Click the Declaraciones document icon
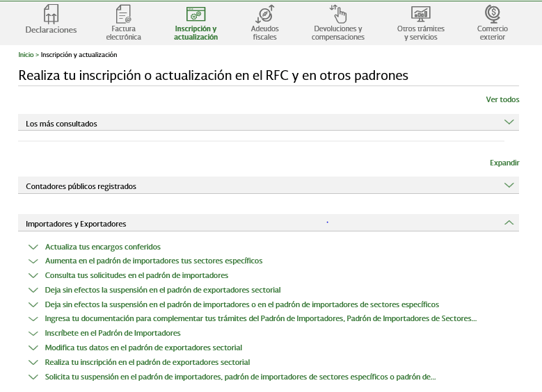Screen dimensions: 542x392 (x=51, y=14)
